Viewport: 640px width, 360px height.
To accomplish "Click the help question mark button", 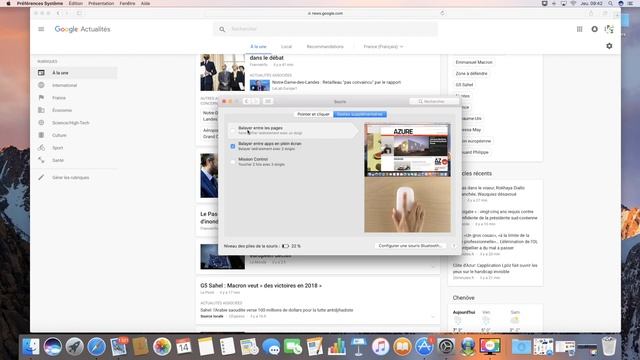I will 454,246.
